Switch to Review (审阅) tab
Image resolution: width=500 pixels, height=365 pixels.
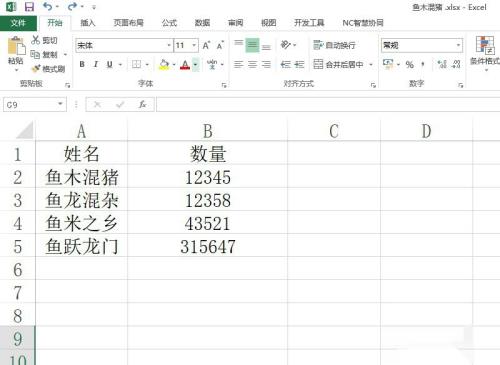235,23
